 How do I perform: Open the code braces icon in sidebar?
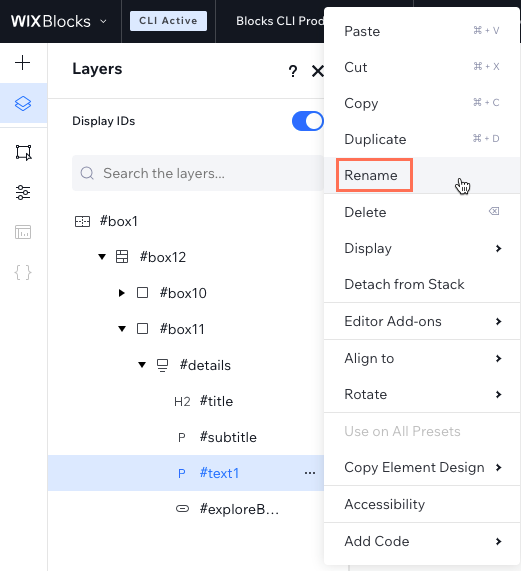click(23, 272)
